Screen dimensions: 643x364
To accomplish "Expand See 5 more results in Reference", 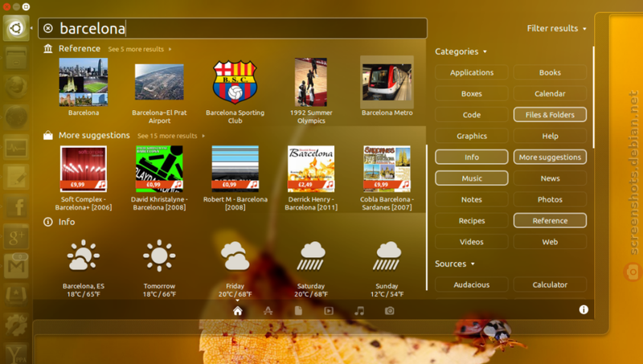I will point(139,49).
